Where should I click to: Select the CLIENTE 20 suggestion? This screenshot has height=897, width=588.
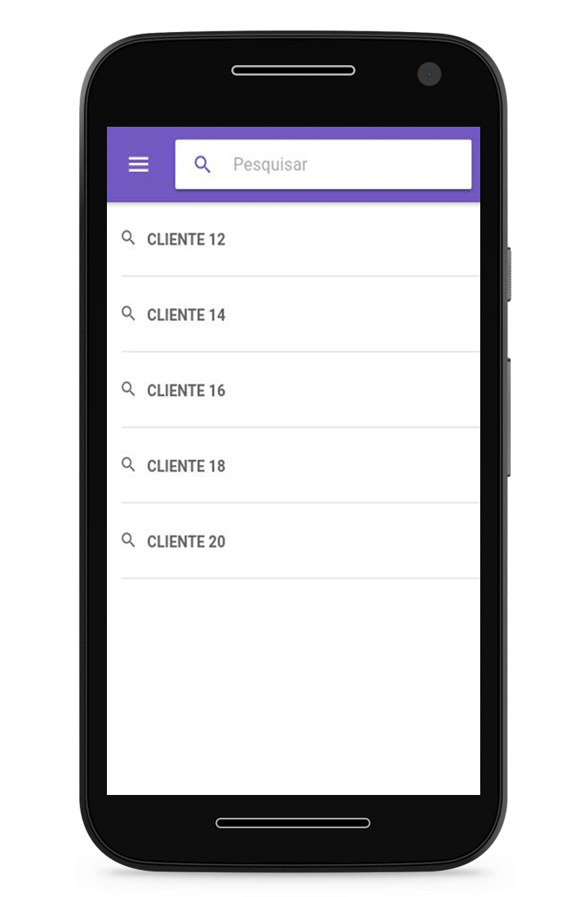coord(300,541)
